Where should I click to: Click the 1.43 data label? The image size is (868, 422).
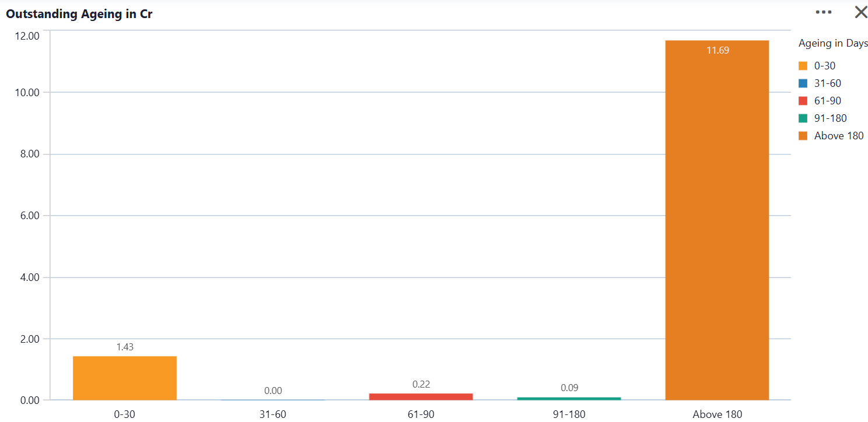125,347
